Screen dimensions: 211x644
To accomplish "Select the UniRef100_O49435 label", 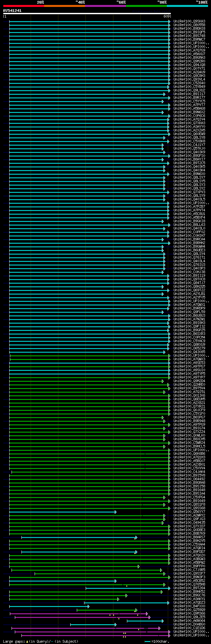I will (x=189, y=522).
